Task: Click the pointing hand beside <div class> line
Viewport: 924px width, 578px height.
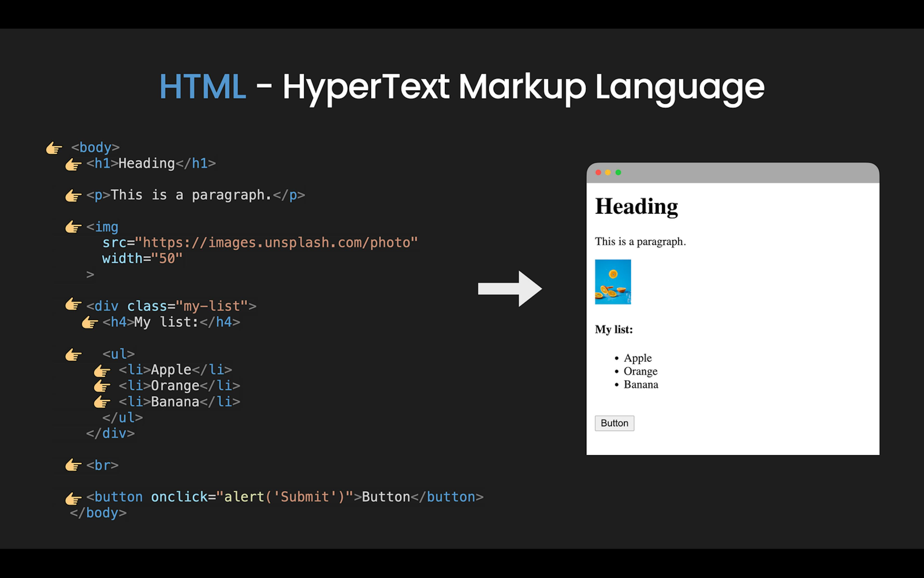Action: (x=73, y=305)
